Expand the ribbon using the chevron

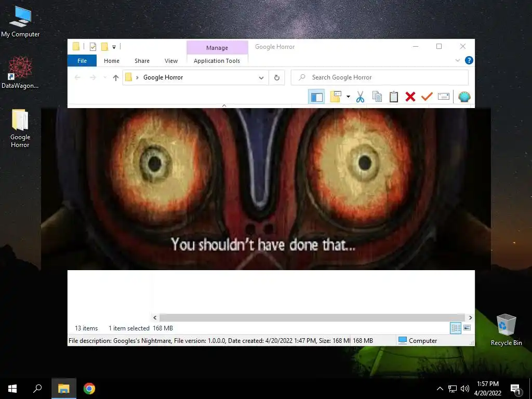457,60
